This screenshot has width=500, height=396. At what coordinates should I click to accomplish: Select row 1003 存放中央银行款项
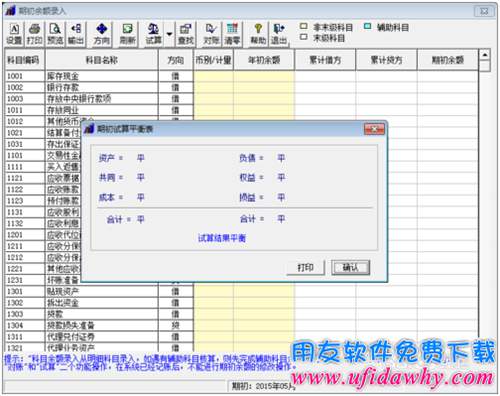pyautogui.click(x=242, y=99)
